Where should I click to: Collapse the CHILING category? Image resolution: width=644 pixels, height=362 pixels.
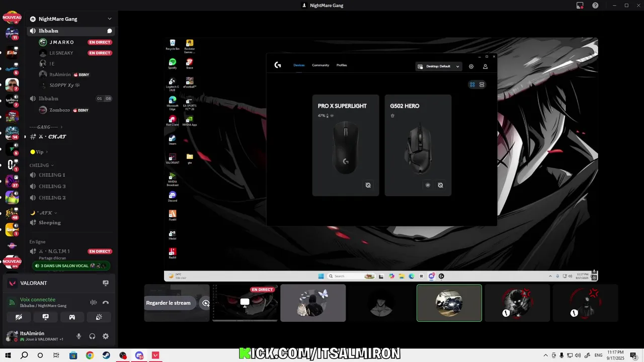point(42,165)
